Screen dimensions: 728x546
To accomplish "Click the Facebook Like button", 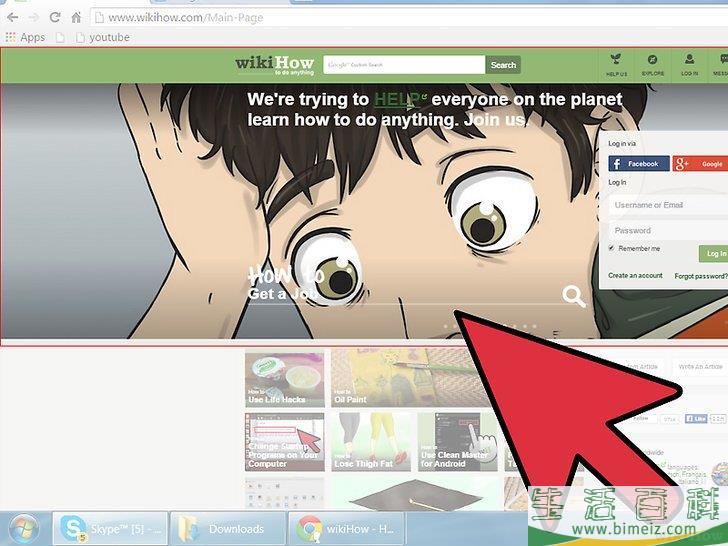I will (696, 418).
